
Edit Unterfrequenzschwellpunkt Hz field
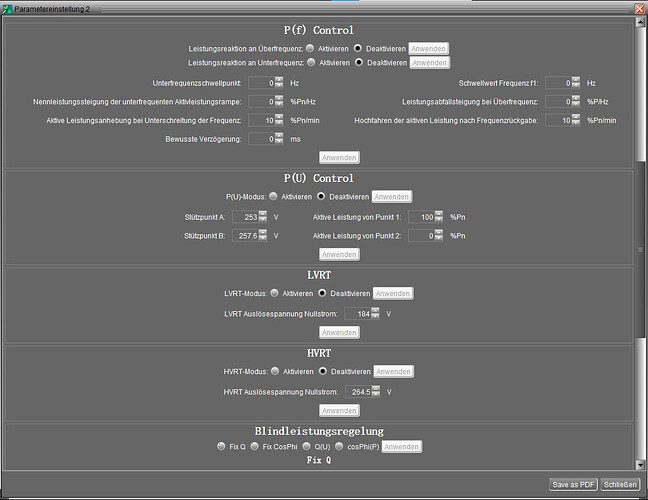point(262,83)
